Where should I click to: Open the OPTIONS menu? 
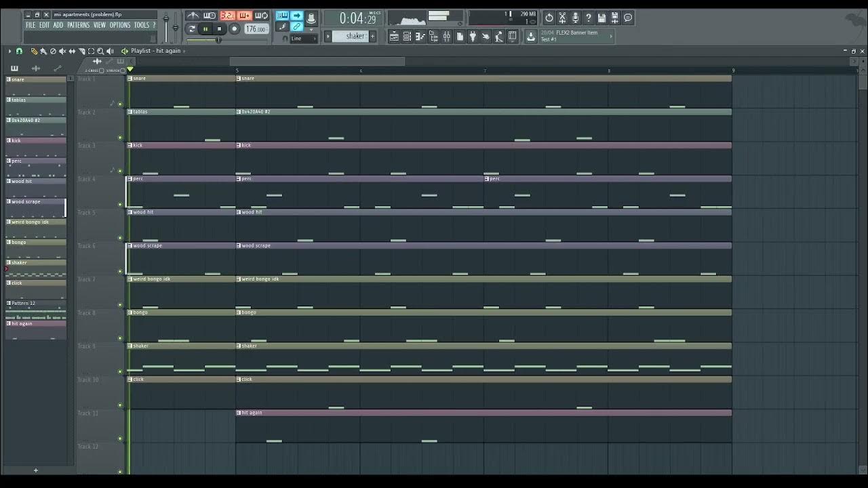pos(120,25)
